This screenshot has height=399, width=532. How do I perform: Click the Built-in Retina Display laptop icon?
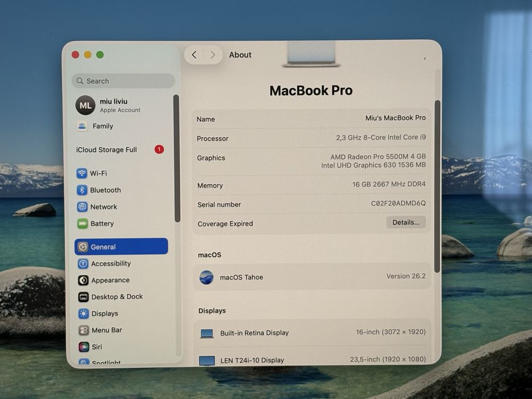[206, 333]
